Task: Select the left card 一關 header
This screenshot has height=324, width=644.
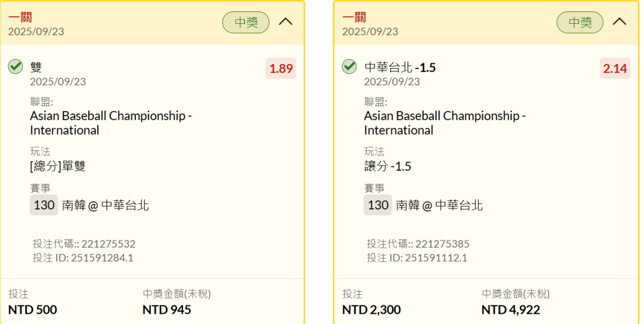Action: click(20, 17)
